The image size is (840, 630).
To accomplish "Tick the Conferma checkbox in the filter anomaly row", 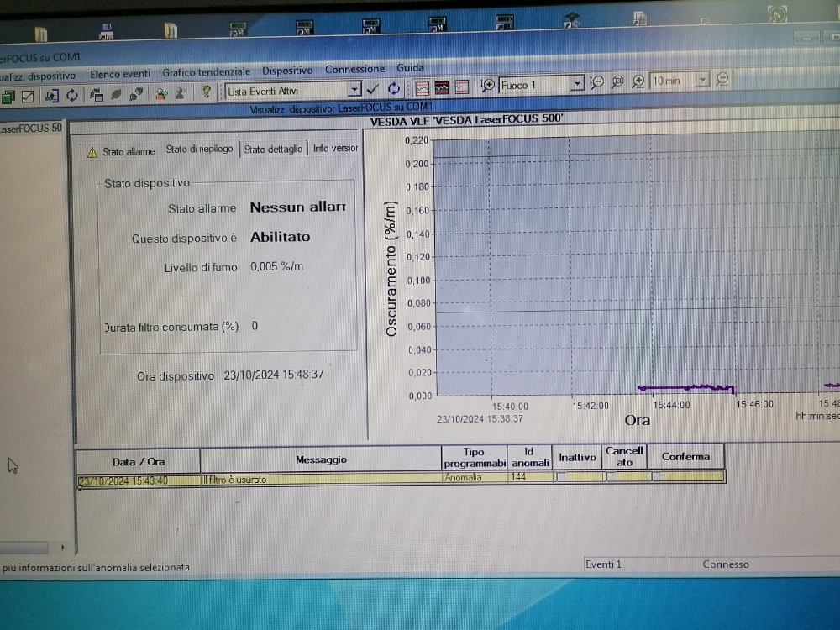I will (655, 475).
